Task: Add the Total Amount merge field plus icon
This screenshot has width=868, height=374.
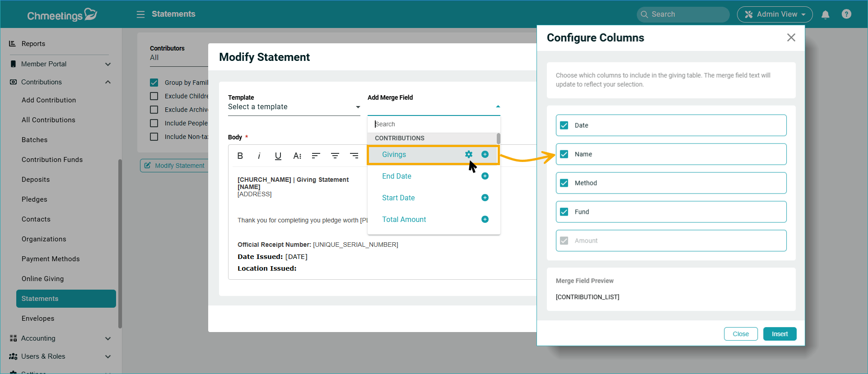Action: (x=485, y=219)
